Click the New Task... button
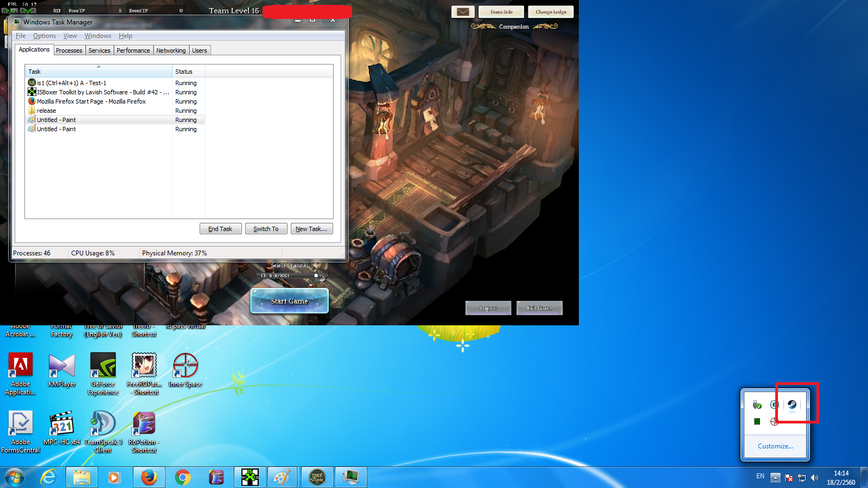Image resolution: width=868 pixels, height=488 pixels. [x=311, y=229]
